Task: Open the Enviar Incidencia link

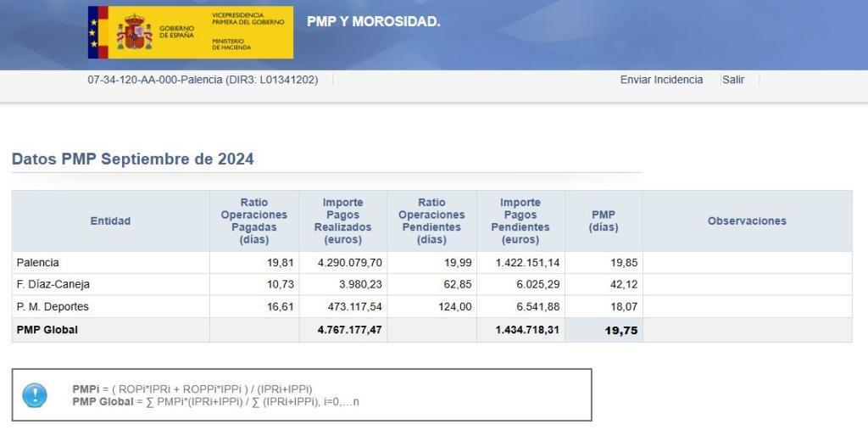Action: (661, 80)
